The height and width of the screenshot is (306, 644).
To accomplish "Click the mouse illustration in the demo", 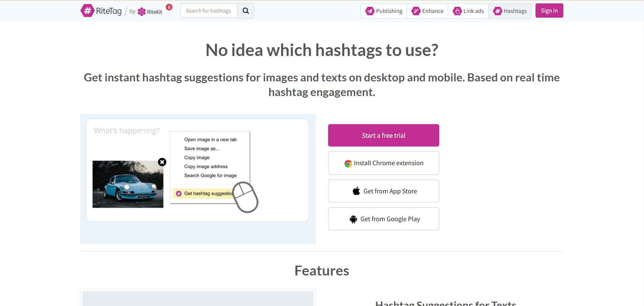I will tap(246, 197).
